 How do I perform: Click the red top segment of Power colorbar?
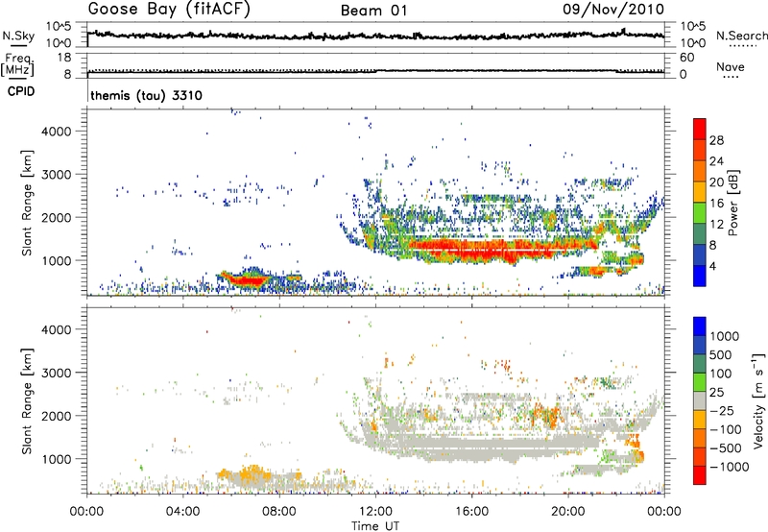coord(700,129)
